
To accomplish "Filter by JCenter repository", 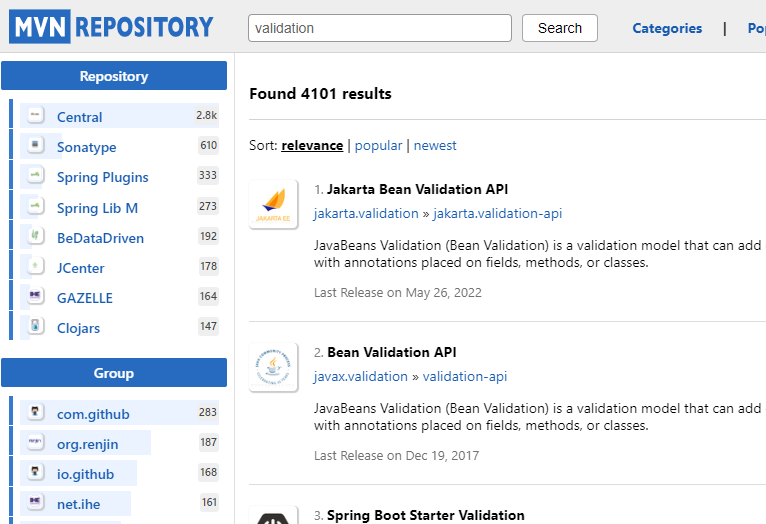I will click(x=81, y=268).
